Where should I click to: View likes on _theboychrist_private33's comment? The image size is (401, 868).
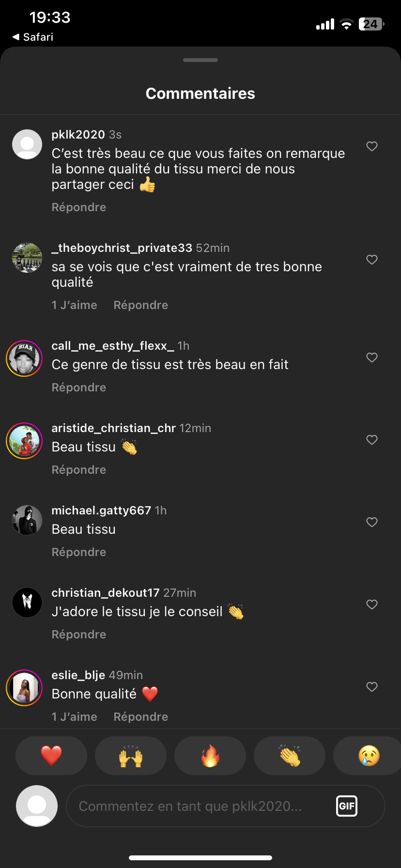75,305
